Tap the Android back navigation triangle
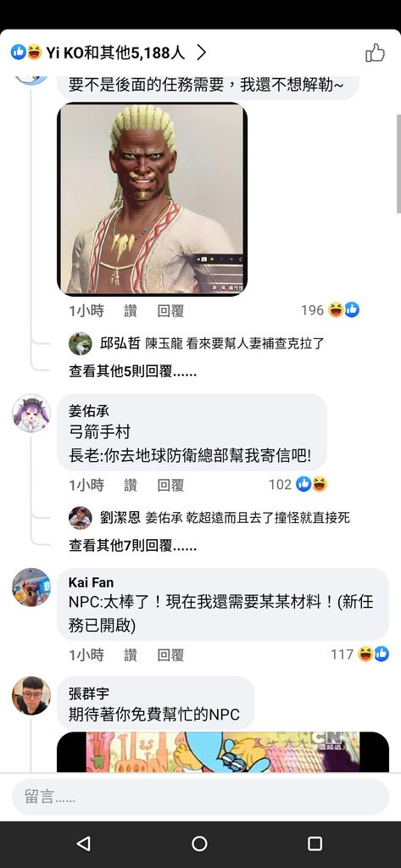 tap(84, 843)
